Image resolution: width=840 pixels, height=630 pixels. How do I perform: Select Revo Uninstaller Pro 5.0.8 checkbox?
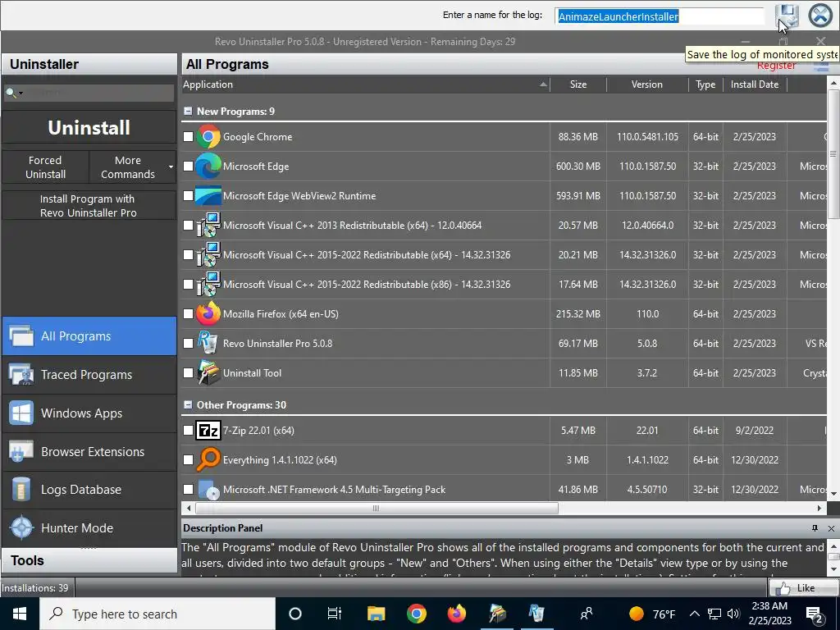(x=188, y=343)
